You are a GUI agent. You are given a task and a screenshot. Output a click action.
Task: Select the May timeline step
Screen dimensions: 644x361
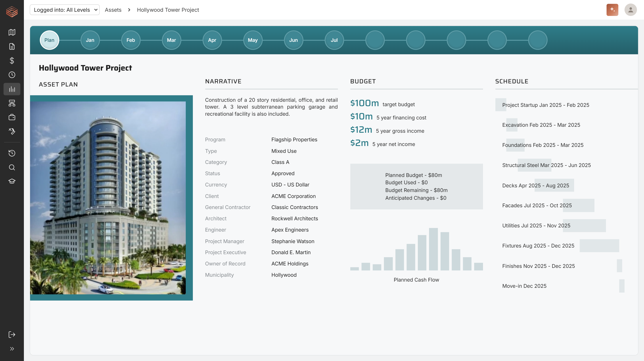[x=253, y=40]
